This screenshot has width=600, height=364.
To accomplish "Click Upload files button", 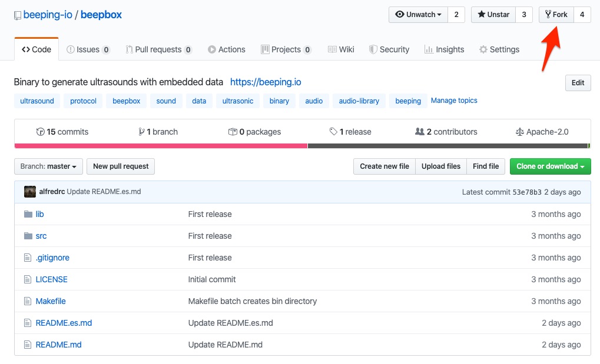I will tap(441, 166).
